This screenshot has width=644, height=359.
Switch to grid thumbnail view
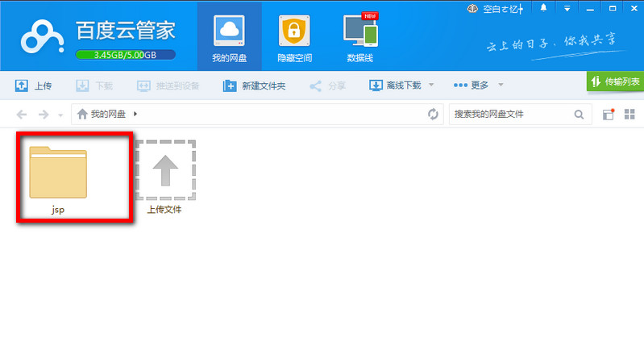629,115
